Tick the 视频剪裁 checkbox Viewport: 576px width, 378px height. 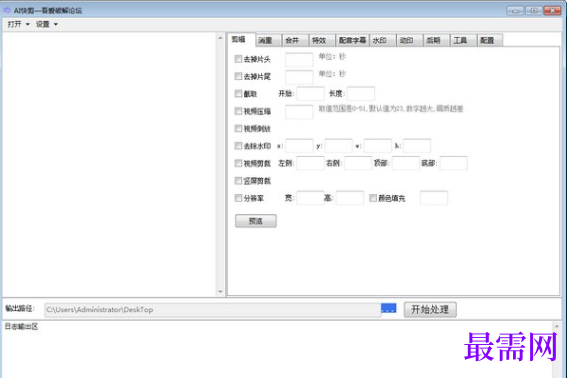coord(238,163)
